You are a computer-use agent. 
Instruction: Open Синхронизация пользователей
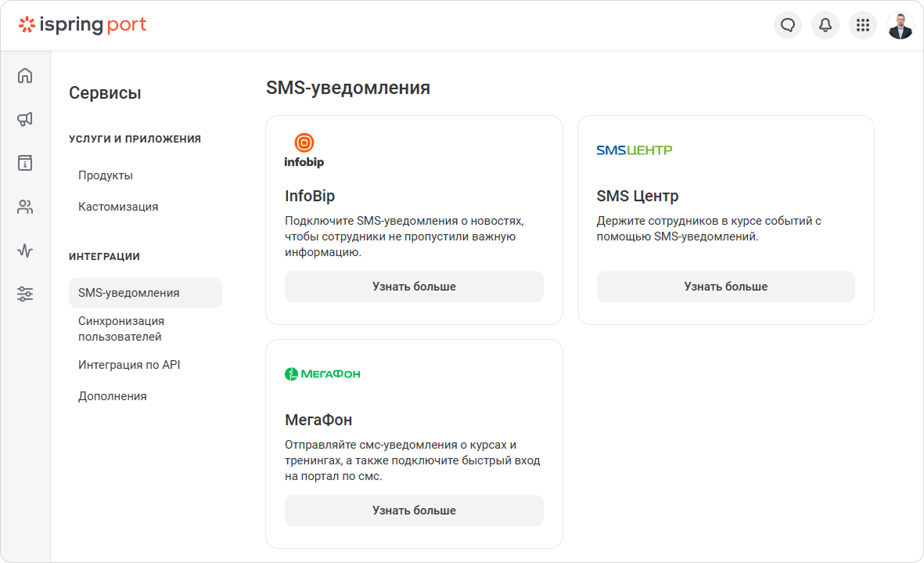pyautogui.click(x=121, y=329)
